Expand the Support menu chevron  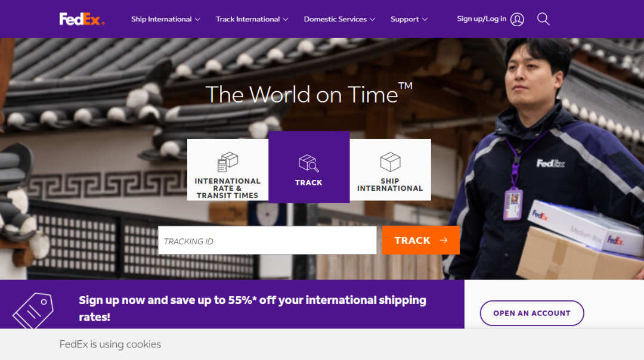click(x=425, y=19)
